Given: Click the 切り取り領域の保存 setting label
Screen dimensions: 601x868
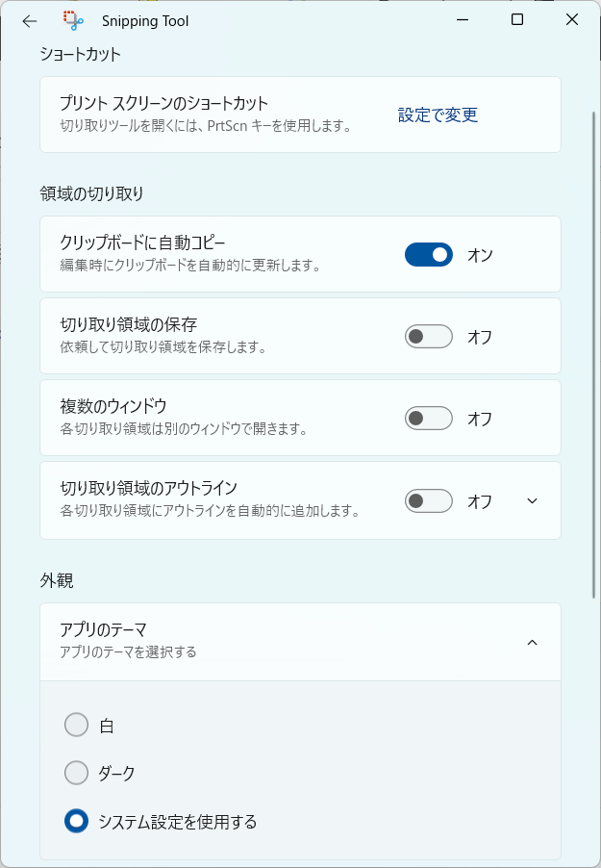Looking at the screenshot, I should click(x=128, y=323).
